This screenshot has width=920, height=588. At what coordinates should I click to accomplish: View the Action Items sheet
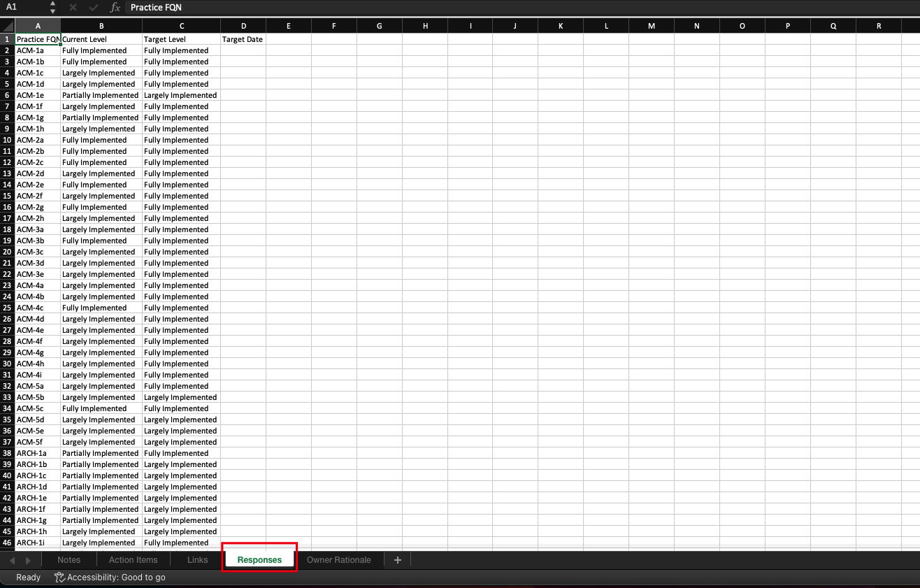[x=133, y=559]
